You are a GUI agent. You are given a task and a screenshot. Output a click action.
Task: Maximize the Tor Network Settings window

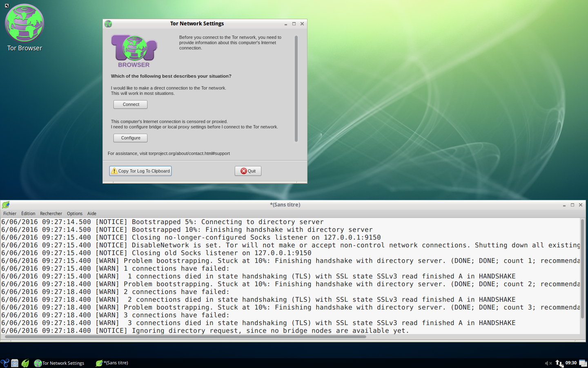point(294,24)
